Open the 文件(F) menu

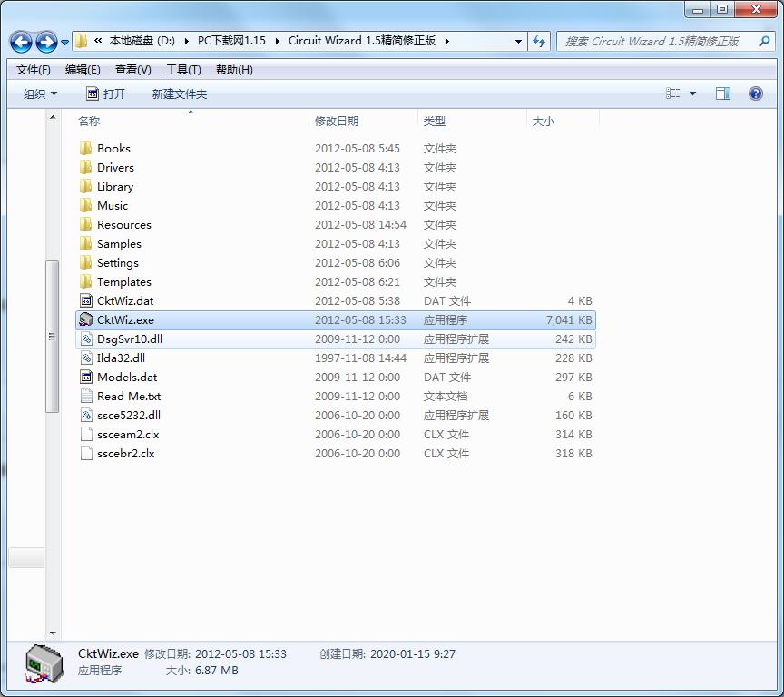click(x=34, y=70)
